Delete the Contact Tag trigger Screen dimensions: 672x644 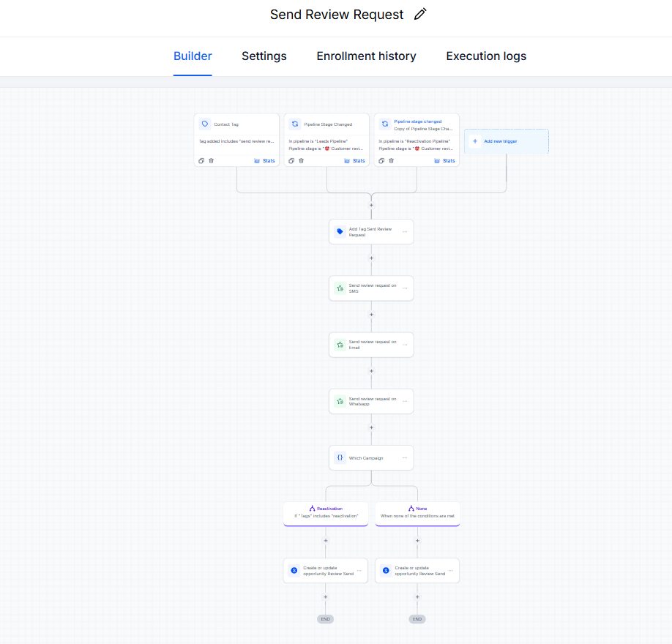tap(212, 161)
